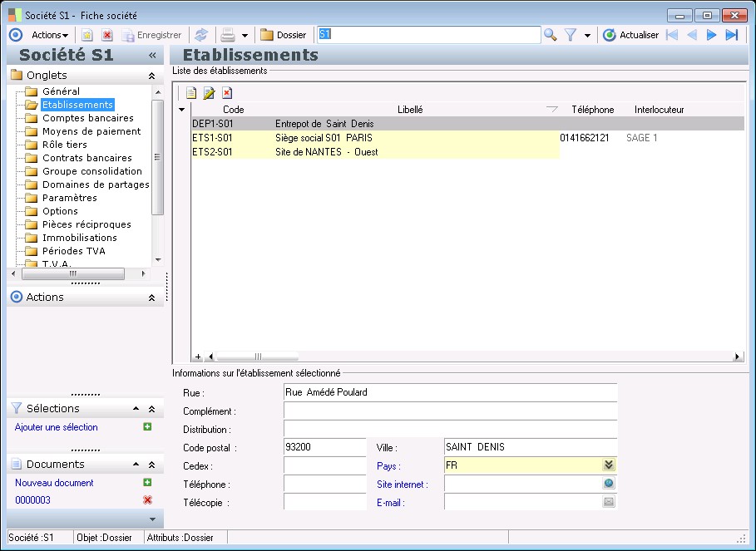The image size is (756, 551).
Task: Open the Actions dropdown menu
Action: [50, 35]
